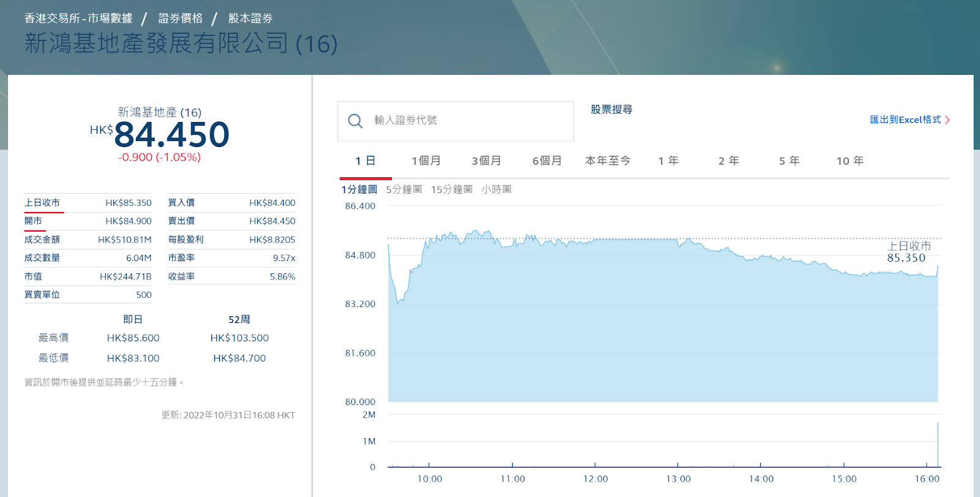Choose the 小時圖 hourly chart interval
The width and height of the screenshot is (980, 497).
click(x=496, y=189)
